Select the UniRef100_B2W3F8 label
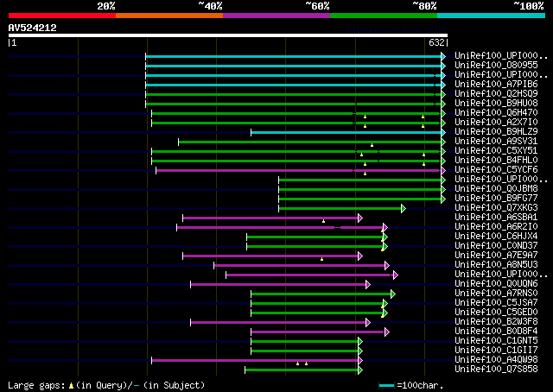Image resolution: width=553 pixels, height=392 pixels. [496, 322]
